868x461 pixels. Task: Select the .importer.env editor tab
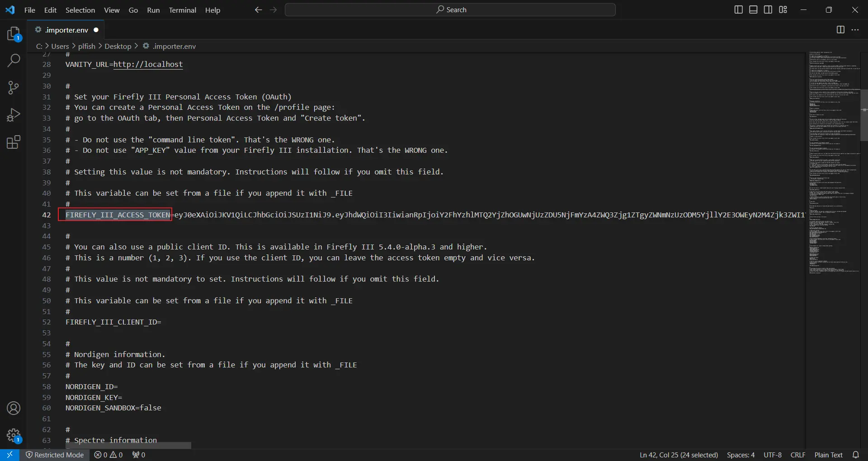[66, 30]
